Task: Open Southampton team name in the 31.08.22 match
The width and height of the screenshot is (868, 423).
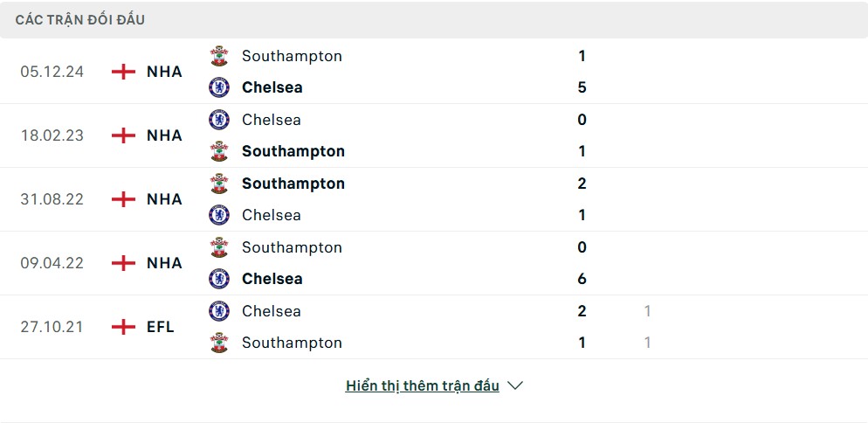Action: click(293, 184)
